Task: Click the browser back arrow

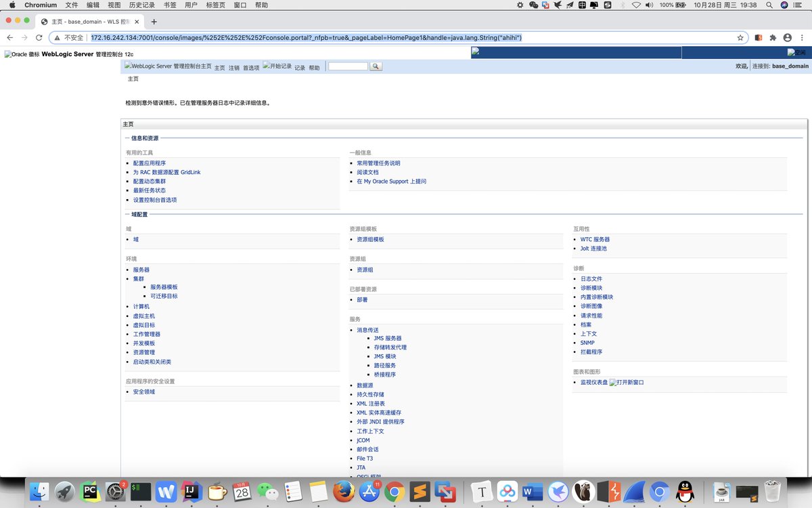Action: coord(9,37)
